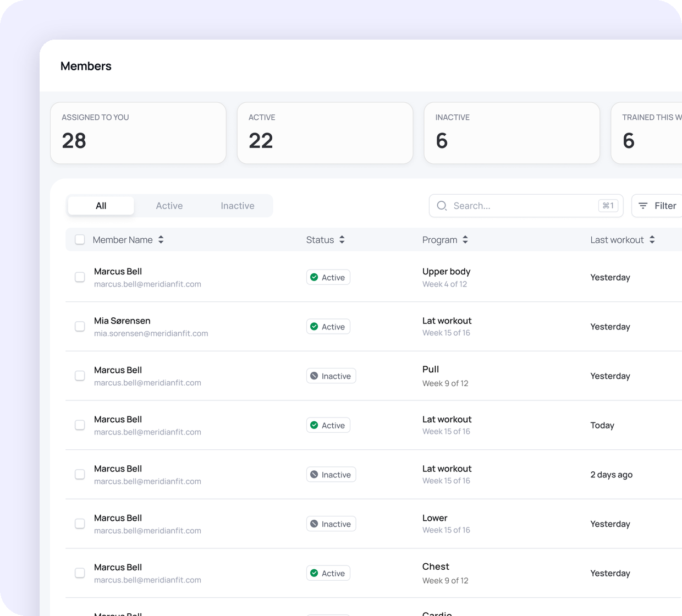Open the Assigned to You stat card

pos(138,133)
